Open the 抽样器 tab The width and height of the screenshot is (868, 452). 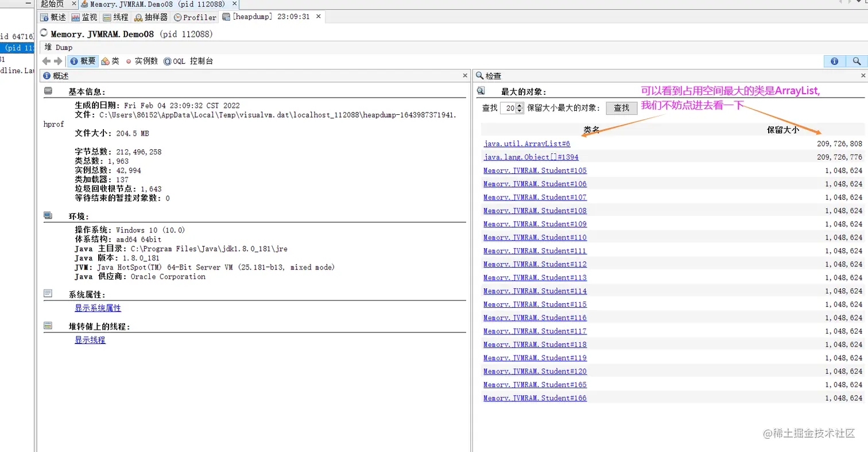pyautogui.click(x=152, y=17)
